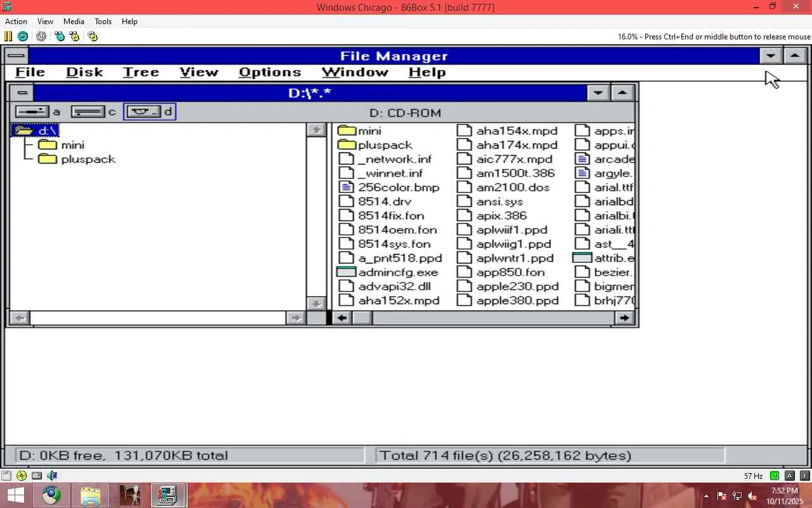The width and height of the screenshot is (812, 508).
Task: Select CD-ROM drive d icon
Action: point(150,112)
